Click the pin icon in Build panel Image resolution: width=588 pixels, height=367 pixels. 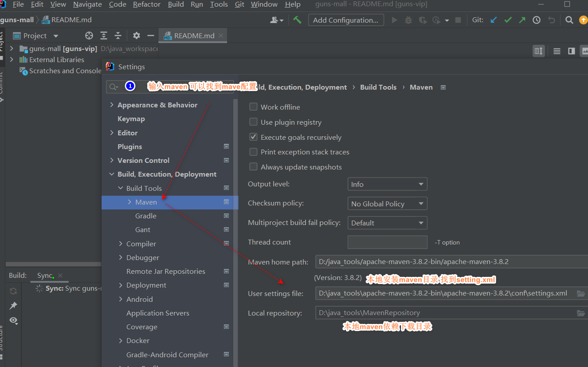(x=13, y=305)
